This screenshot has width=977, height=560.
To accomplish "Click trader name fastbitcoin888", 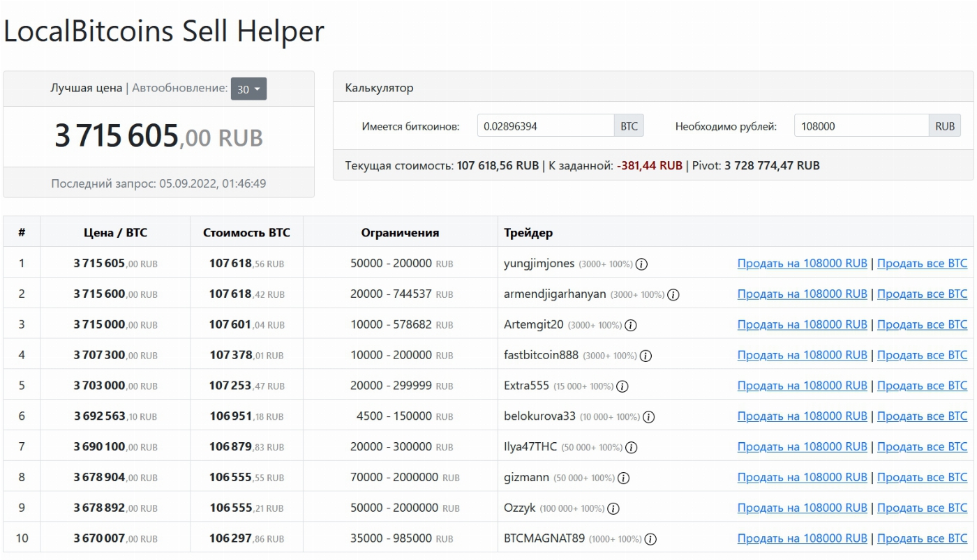I will (542, 355).
